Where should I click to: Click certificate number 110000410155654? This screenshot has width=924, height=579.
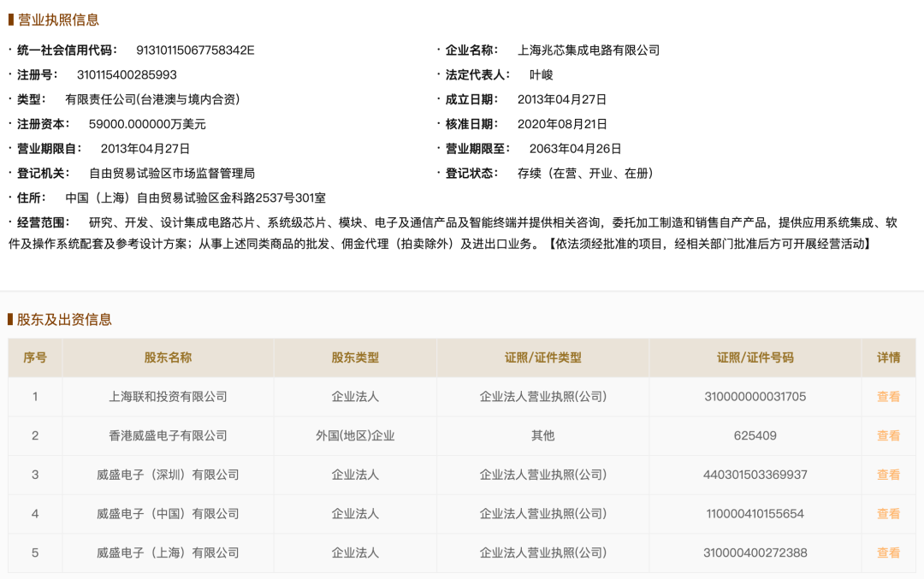point(755,514)
